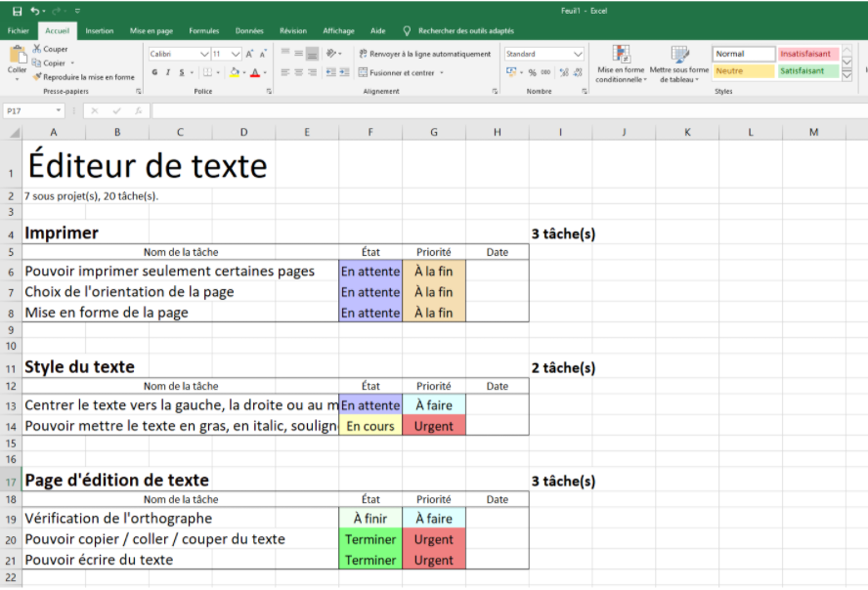
Task: Select cell Pouvoir écrire du texte
Action: pyautogui.click(x=181, y=560)
